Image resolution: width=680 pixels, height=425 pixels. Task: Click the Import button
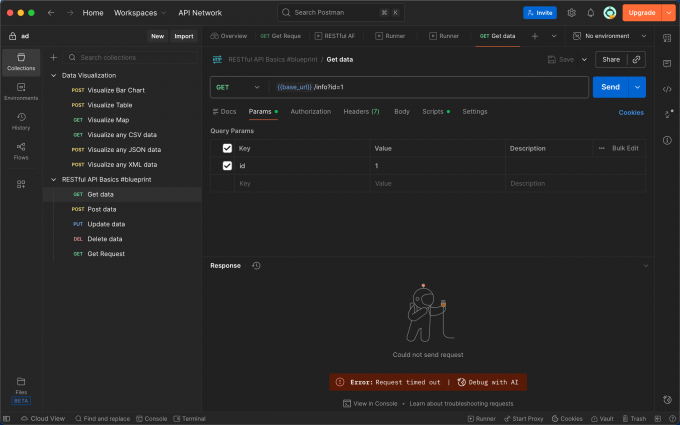click(x=183, y=36)
